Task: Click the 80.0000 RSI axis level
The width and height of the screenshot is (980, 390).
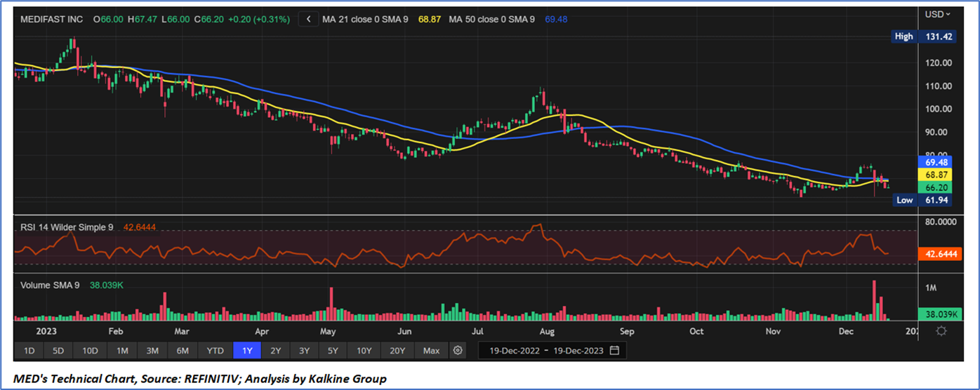Action: coord(941,221)
